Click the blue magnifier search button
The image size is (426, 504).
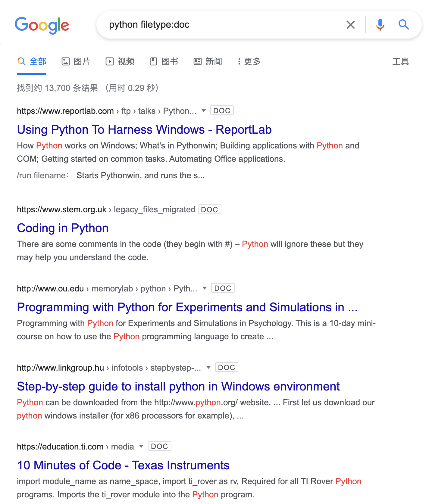[x=403, y=25]
